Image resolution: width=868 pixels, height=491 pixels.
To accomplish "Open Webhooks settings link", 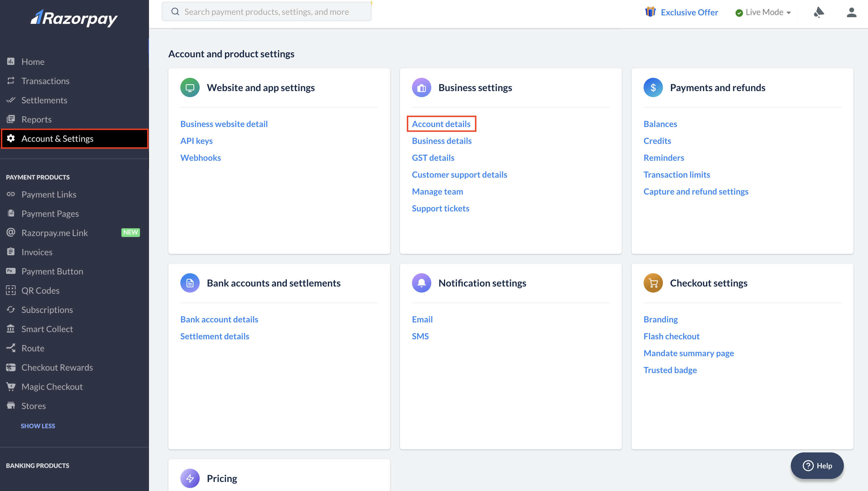I will (201, 157).
